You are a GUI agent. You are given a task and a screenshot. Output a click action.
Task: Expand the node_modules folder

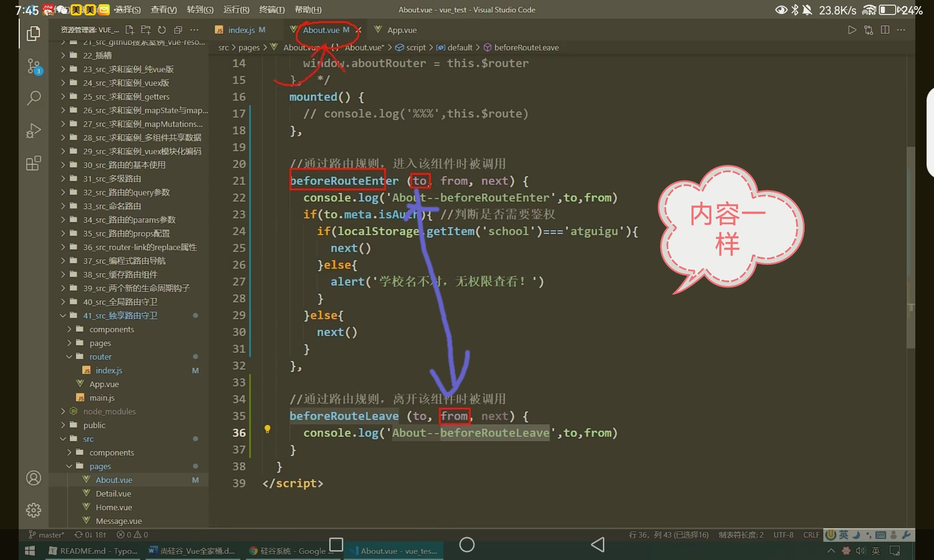click(x=109, y=412)
